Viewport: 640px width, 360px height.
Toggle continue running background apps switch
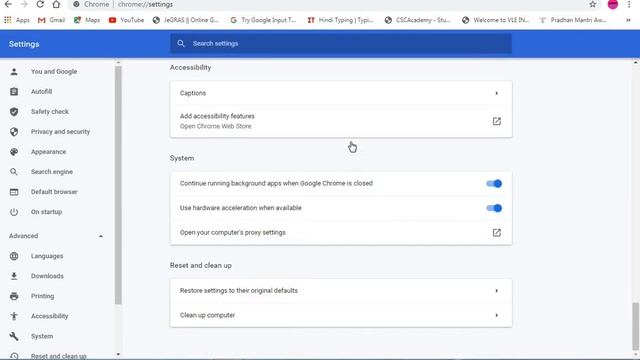494,184
